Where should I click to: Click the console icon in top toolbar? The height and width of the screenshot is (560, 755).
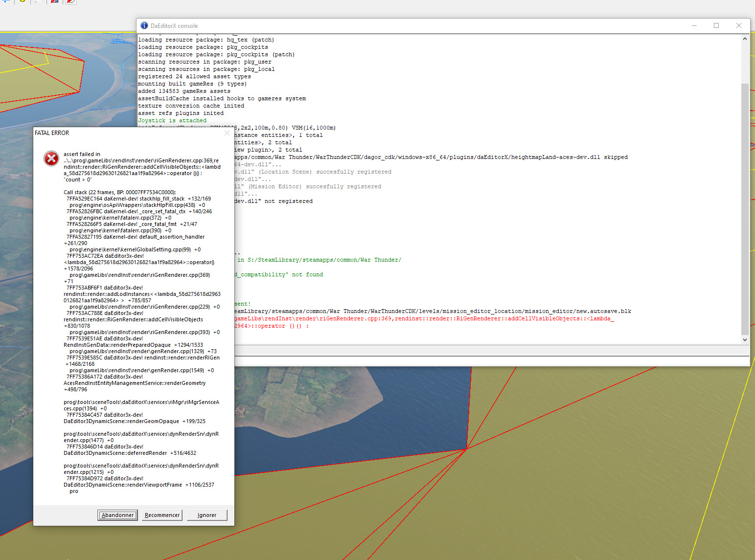[x=39, y=1]
